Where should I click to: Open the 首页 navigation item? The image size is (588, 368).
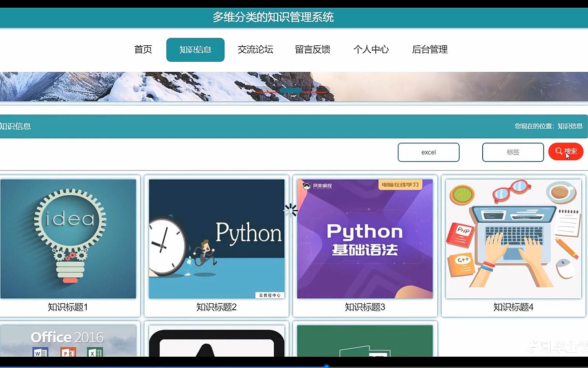coord(143,50)
